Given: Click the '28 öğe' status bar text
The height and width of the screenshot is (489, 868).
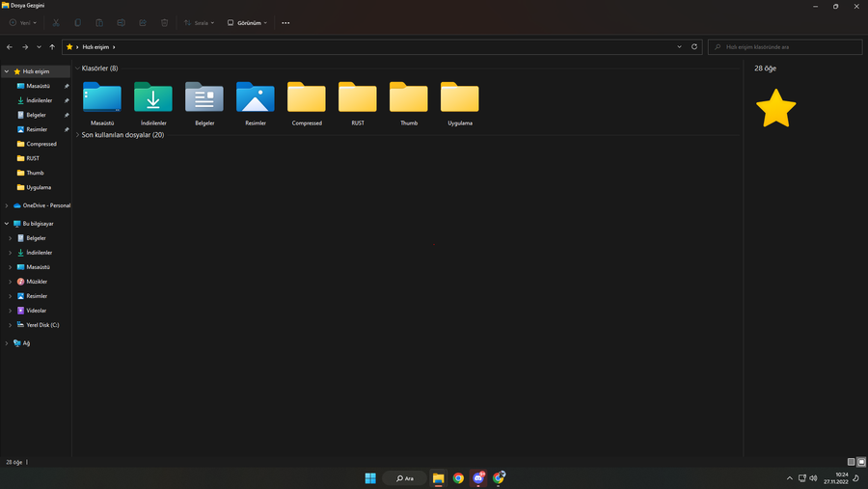Looking at the screenshot, I should [14, 462].
